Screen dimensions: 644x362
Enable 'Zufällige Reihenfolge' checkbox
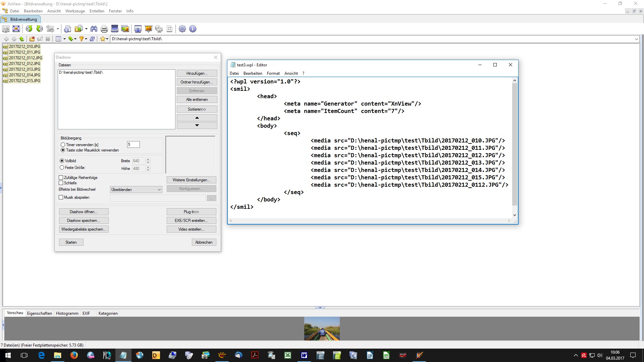[x=61, y=178]
